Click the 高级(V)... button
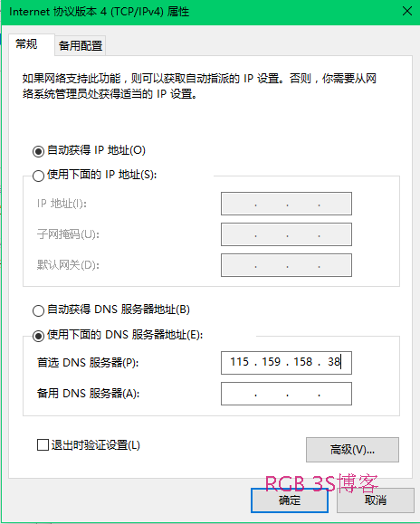Screen dimensions: 420x524 tap(352, 450)
